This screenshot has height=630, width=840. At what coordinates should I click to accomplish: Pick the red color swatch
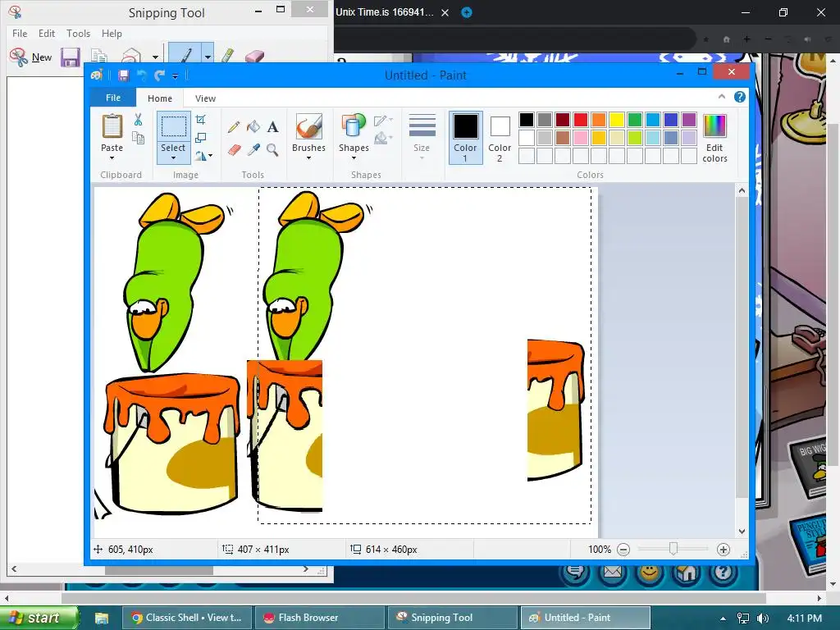click(580, 120)
